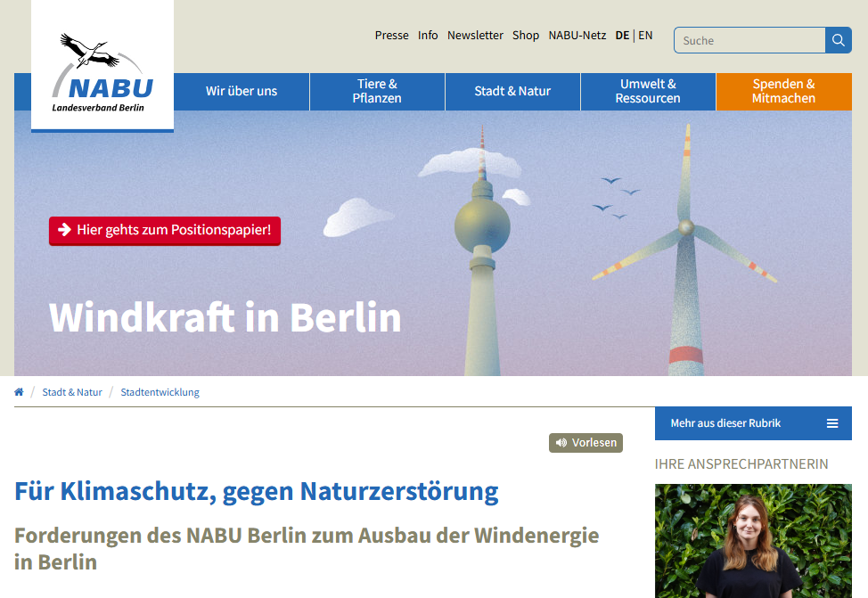The image size is (868, 598).
Task: Open the Umwelt & Ressourcen menu
Action: tap(648, 92)
